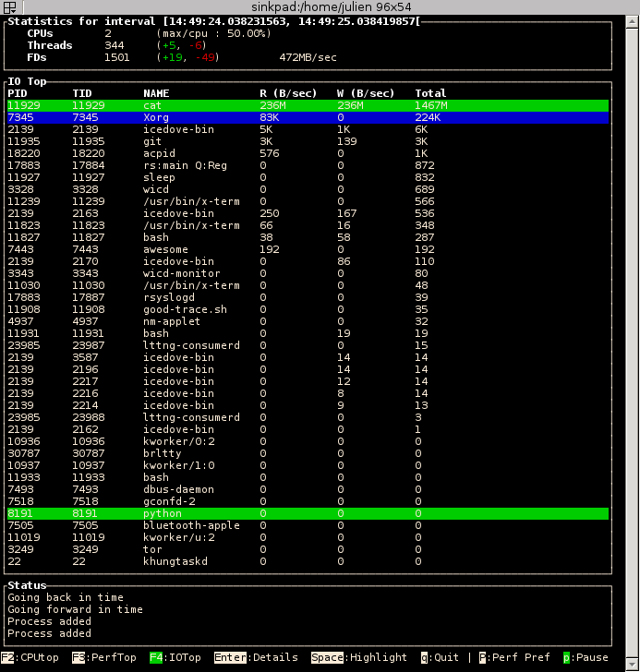Switch to the F2 CPUtop view
Screen dimensions: 640x672
(31, 657)
